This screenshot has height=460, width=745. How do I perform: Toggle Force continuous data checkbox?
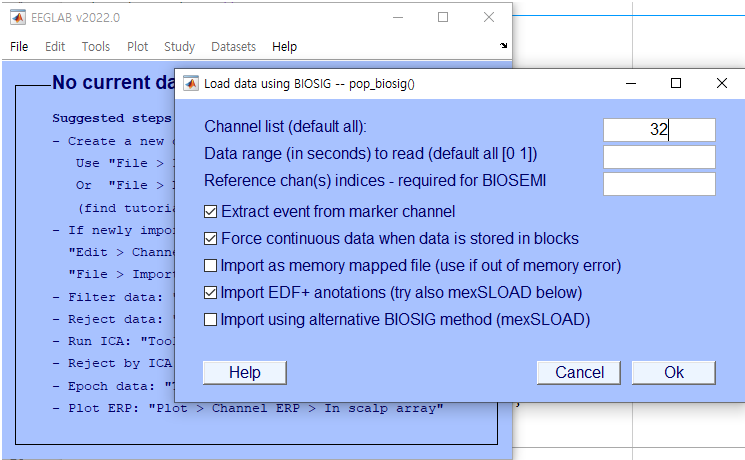[210, 239]
